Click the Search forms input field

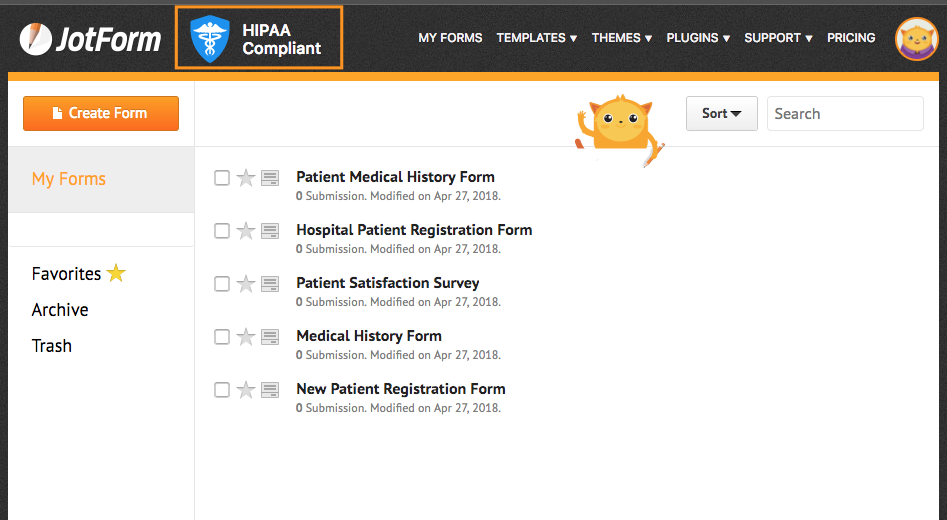(845, 114)
